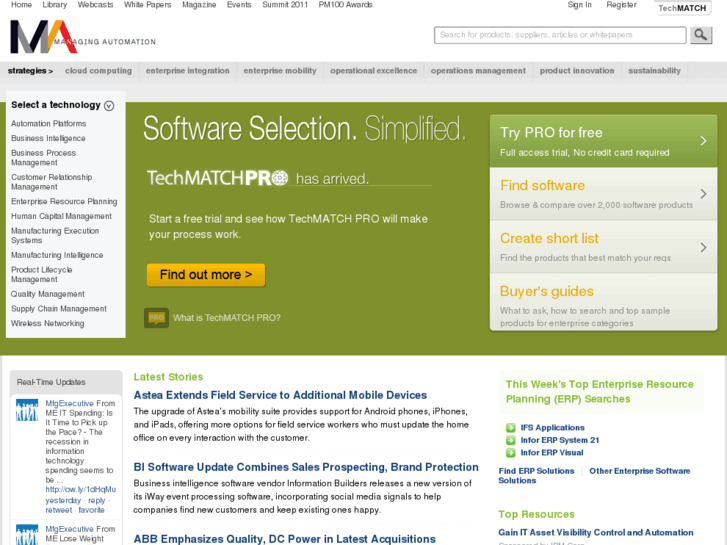Click the ow.ly link in tweet
Screen dimensions: 727x545
(81, 490)
